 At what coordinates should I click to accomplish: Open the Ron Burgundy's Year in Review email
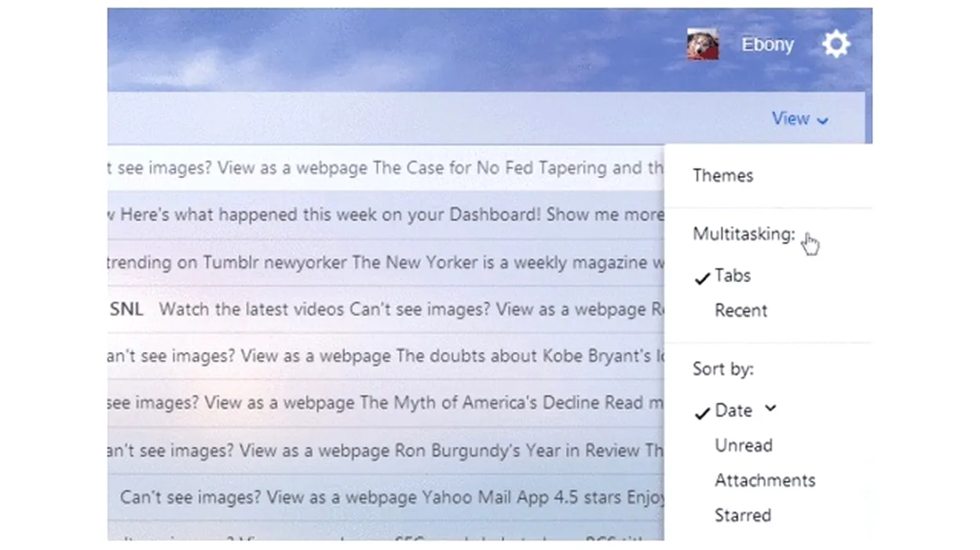pyautogui.click(x=386, y=450)
